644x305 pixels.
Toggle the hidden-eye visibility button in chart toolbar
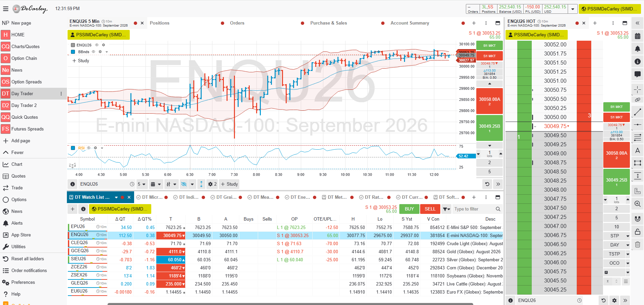[x=184, y=184]
